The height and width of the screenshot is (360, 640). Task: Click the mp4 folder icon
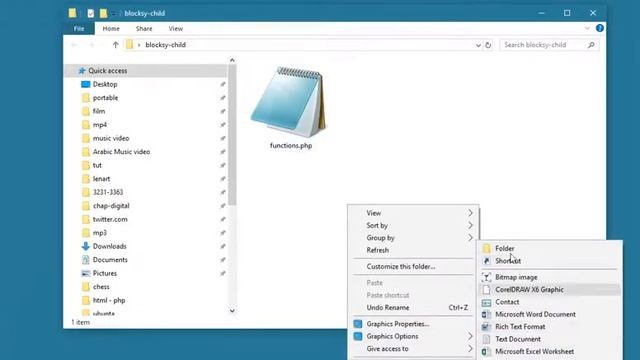[x=85, y=124]
